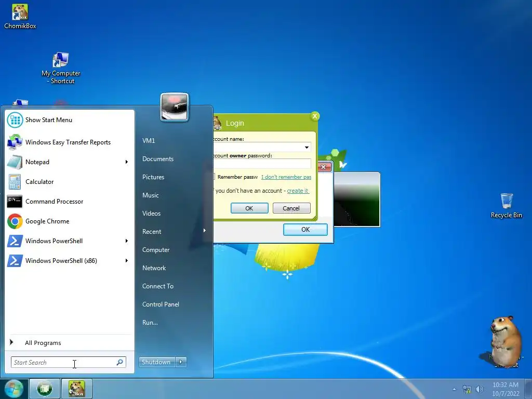The width and height of the screenshot is (532, 399).
Task: Click the create it account link
Action: point(298,191)
